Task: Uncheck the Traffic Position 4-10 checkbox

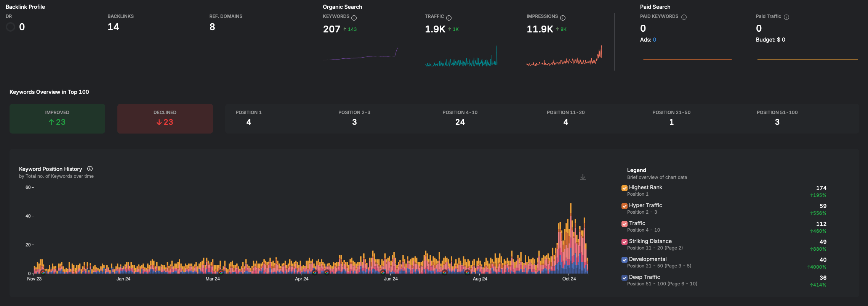Action: click(625, 224)
